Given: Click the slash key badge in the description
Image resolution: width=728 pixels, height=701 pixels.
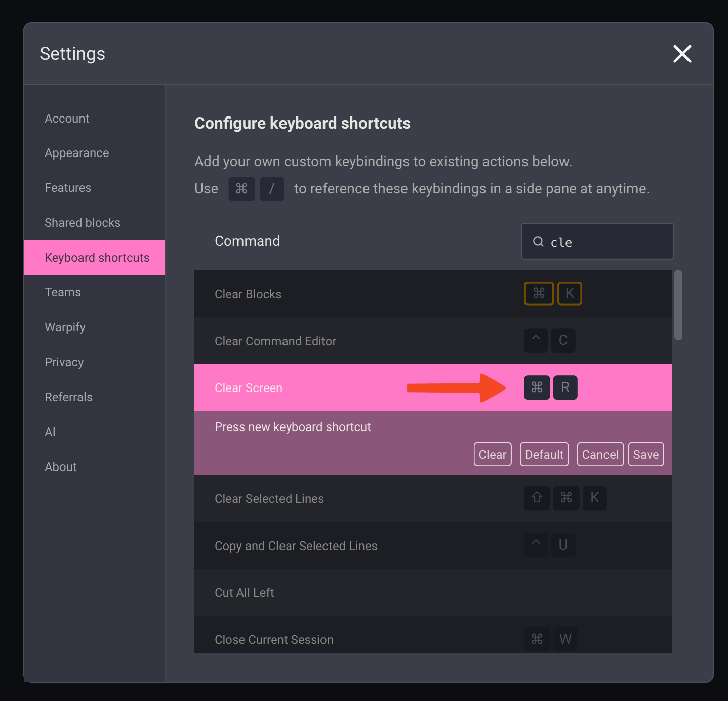Looking at the screenshot, I should click(272, 189).
